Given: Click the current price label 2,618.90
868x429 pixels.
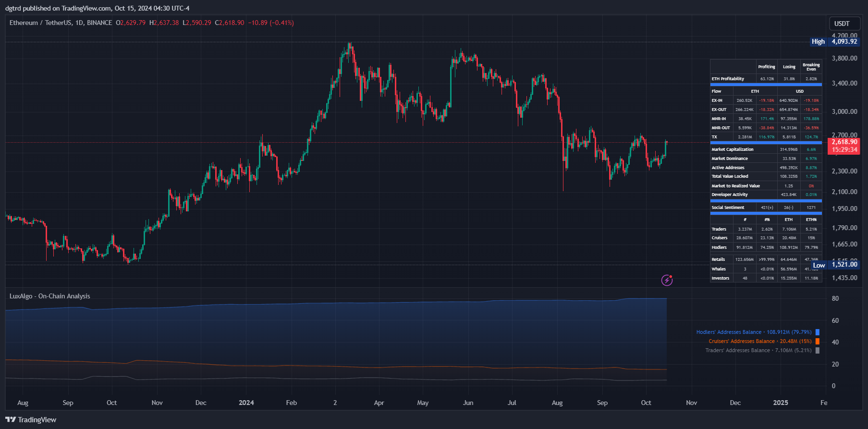Looking at the screenshot, I should pyautogui.click(x=844, y=142).
